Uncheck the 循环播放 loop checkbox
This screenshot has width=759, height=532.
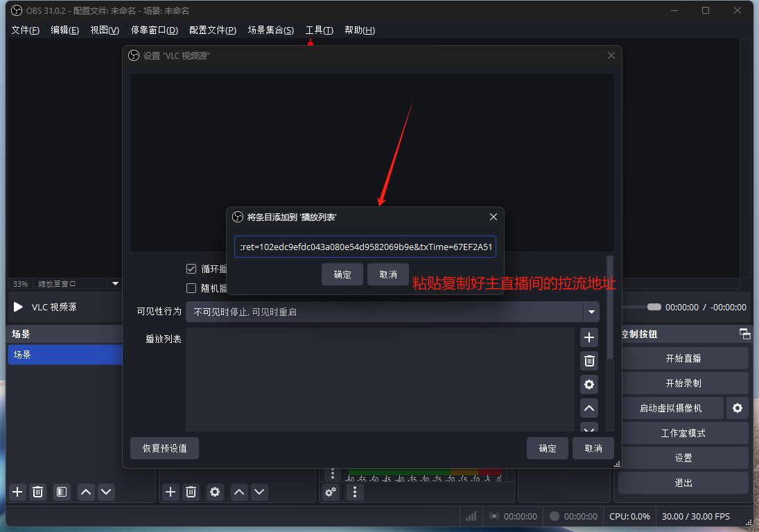click(x=191, y=269)
